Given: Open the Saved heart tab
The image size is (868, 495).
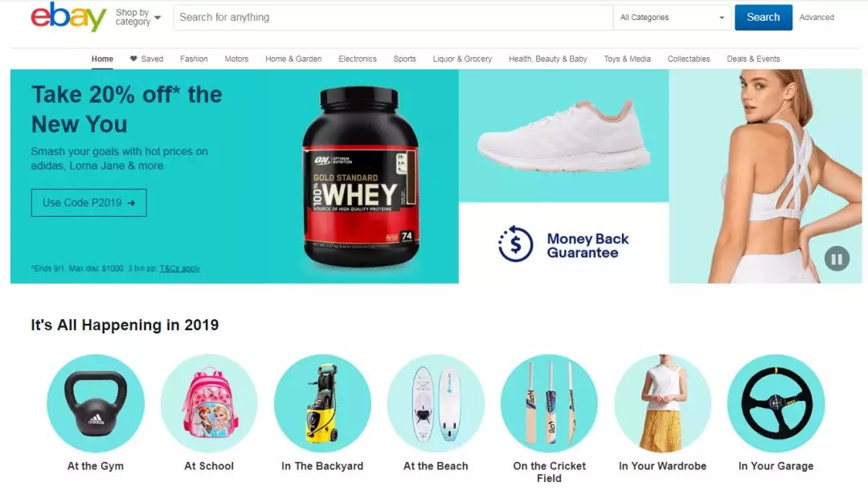Looking at the screenshot, I should pos(147,59).
